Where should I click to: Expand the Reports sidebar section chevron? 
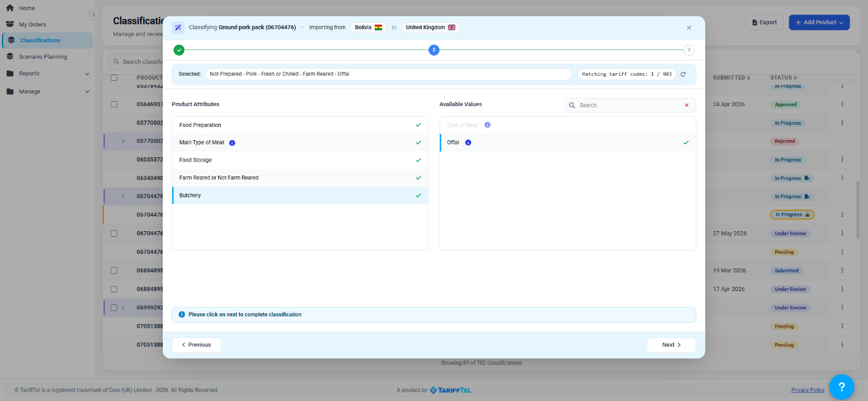[x=87, y=74]
